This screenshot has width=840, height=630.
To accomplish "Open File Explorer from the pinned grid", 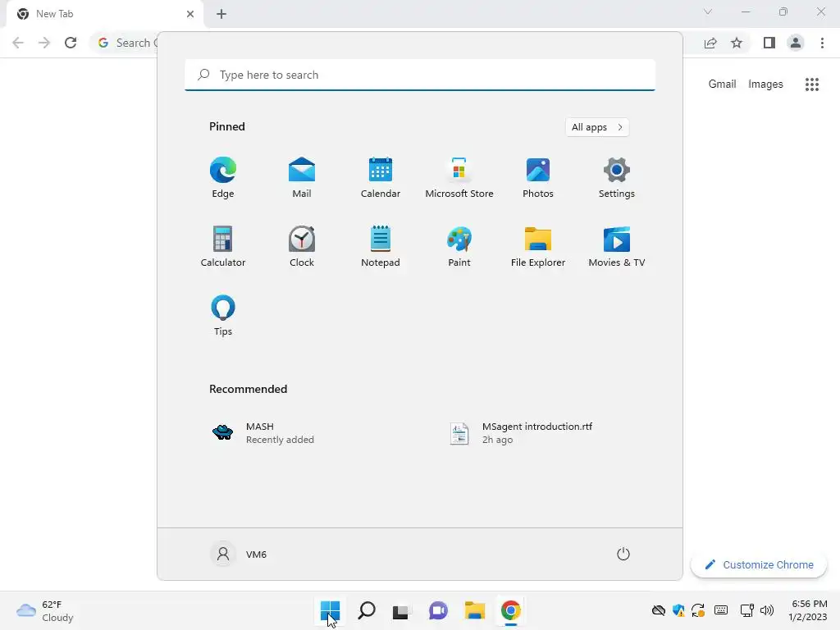I will [538, 246].
